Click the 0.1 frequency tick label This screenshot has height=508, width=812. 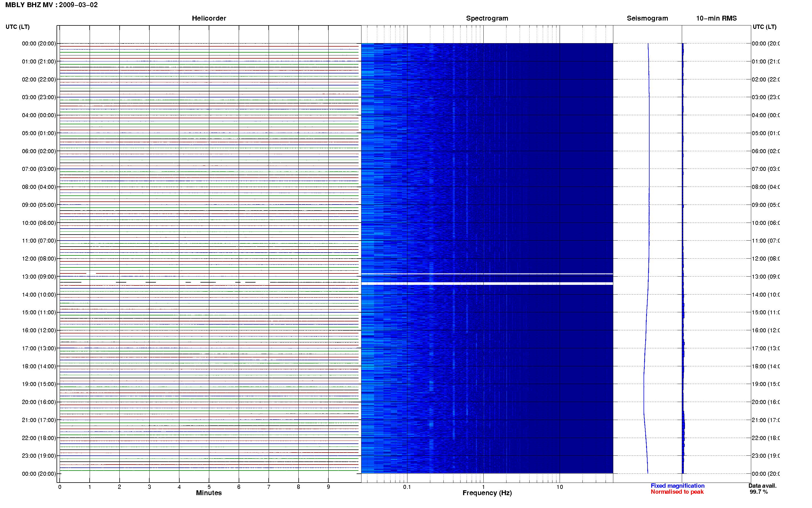(407, 487)
